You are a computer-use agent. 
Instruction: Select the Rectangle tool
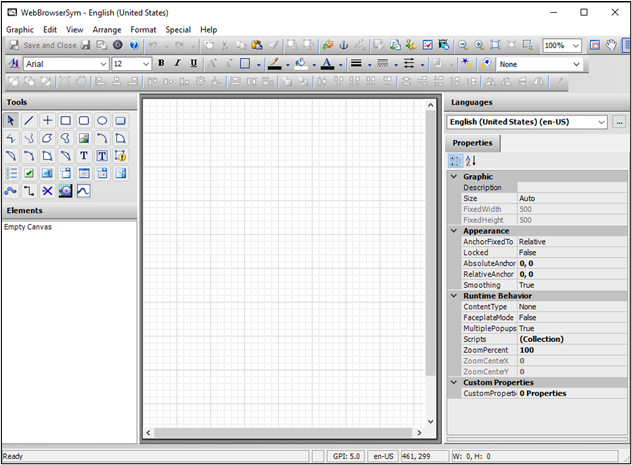click(x=66, y=120)
